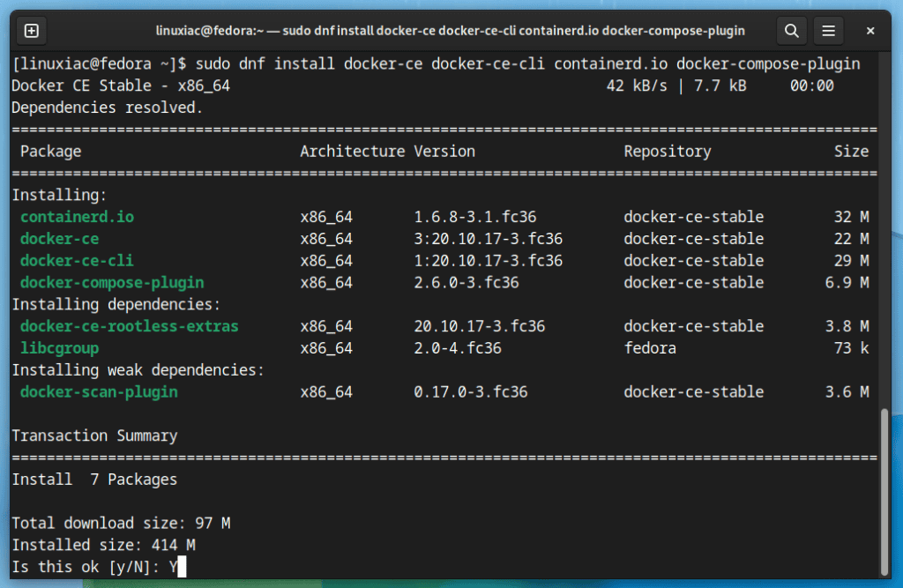Open a new terminal tab
Image resolution: width=903 pixels, height=588 pixels.
coord(31,31)
